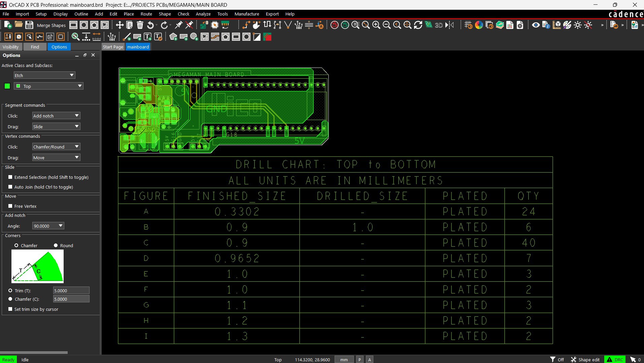Click the Refresh display icon
The image size is (644, 363).
[x=418, y=25]
